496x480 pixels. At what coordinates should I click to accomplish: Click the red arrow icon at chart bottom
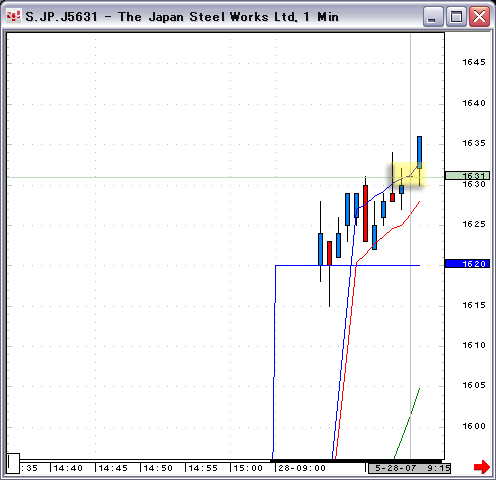[482, 467]
